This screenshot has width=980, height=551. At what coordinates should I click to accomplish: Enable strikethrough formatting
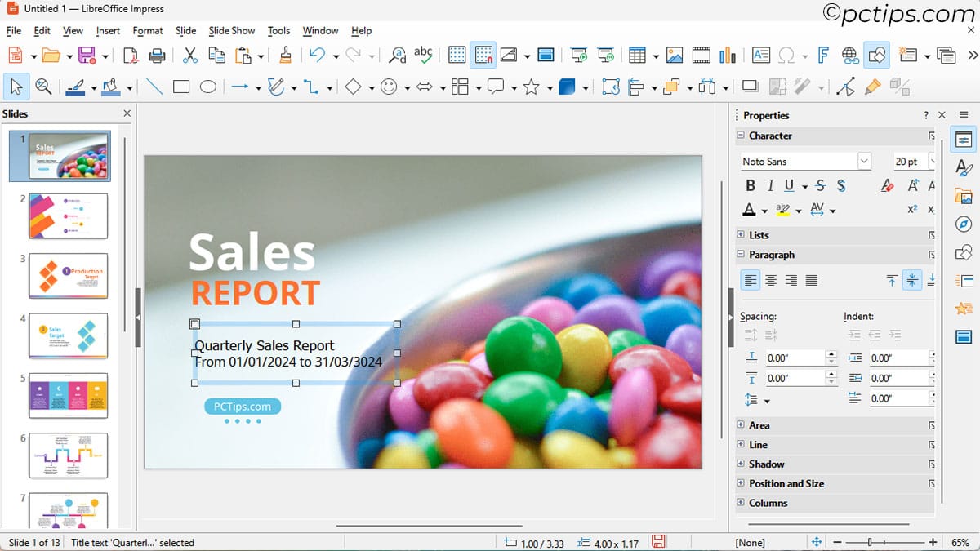click(x=819, y=185)
